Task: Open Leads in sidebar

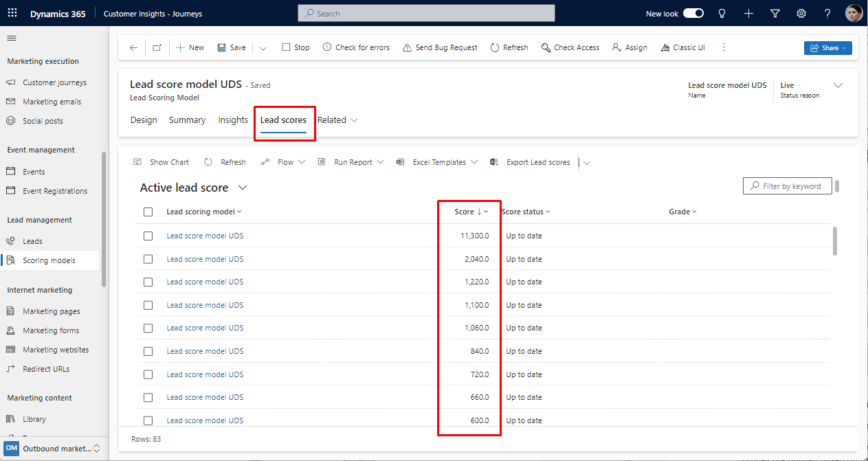Action: point(32,241)
